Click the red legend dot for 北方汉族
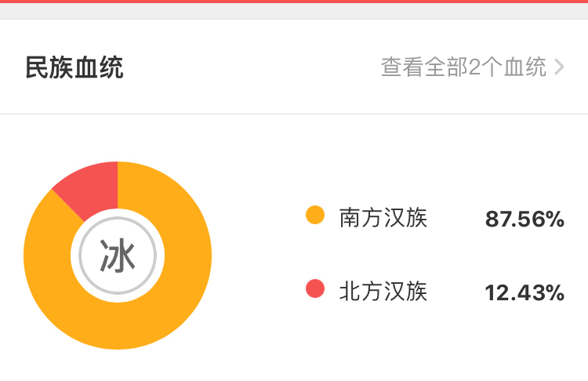The height and width of the screenshot is (381, 588). [x=315, y=288]
